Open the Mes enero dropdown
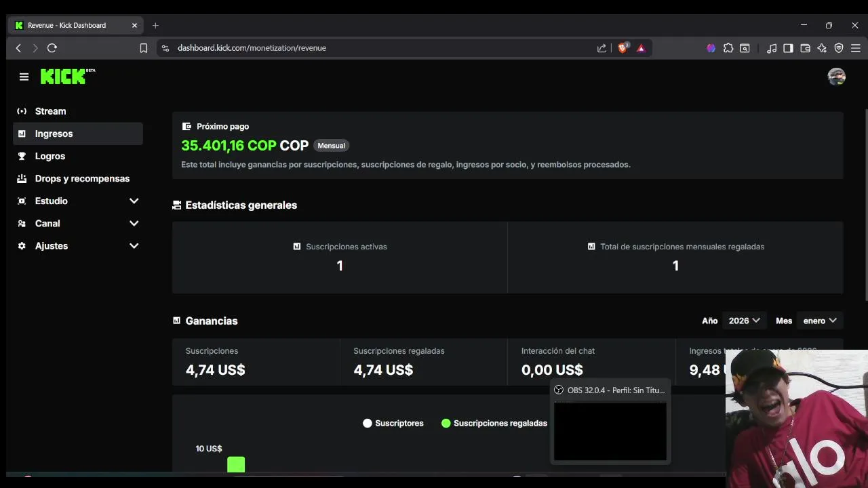Image resolution: width=868 pixels, height=488 pixels. pyautogui.click(x=820, y=321)
